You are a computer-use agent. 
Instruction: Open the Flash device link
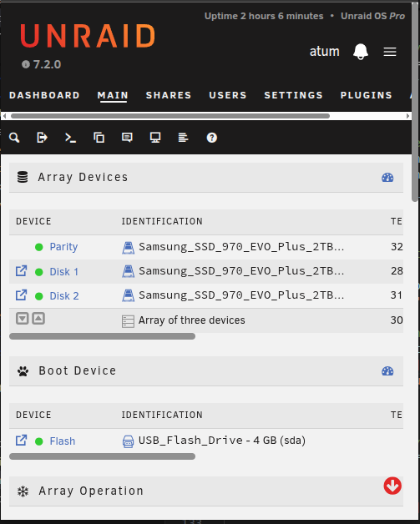[63, 441]
